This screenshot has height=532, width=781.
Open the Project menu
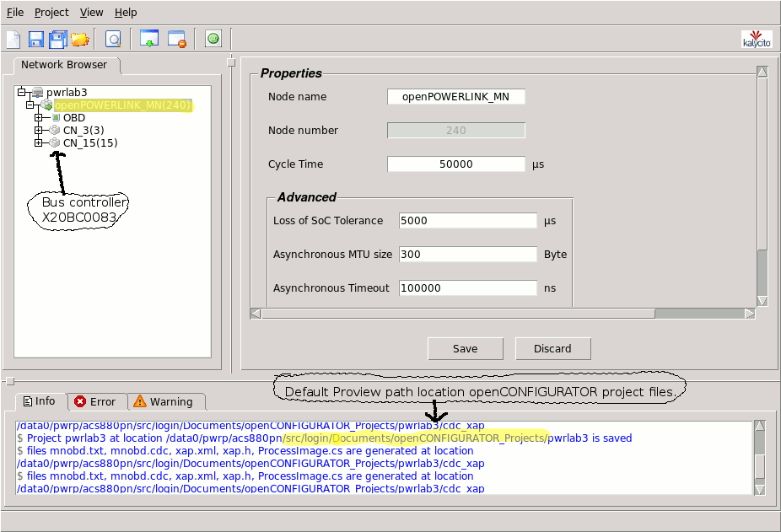click(x=51, y=13)
